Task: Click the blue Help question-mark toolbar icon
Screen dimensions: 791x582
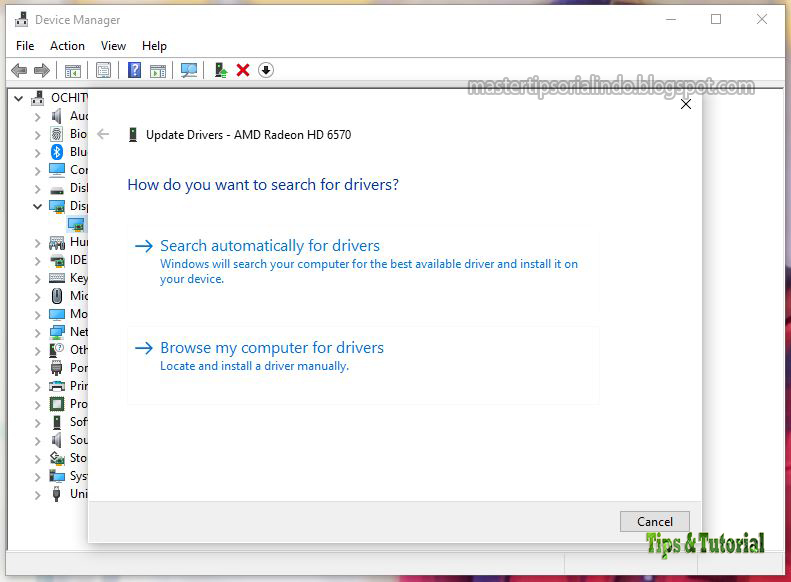Action: pyautogui.click(x=134, y=70)
